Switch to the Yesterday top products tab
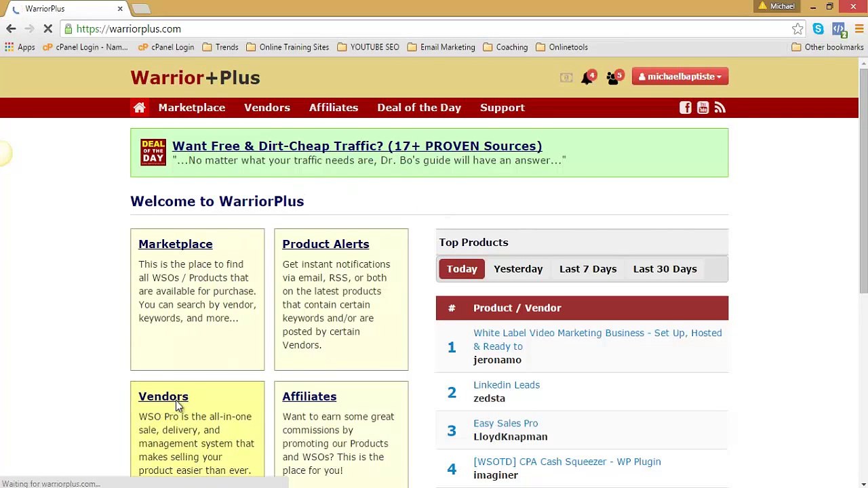 (x=518, y=269)
